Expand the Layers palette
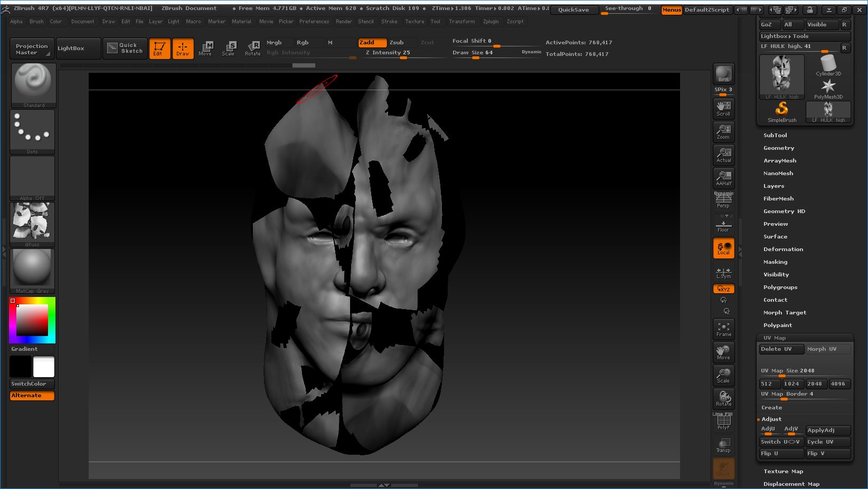Viewport: 868px width, 489px height. 773,186
